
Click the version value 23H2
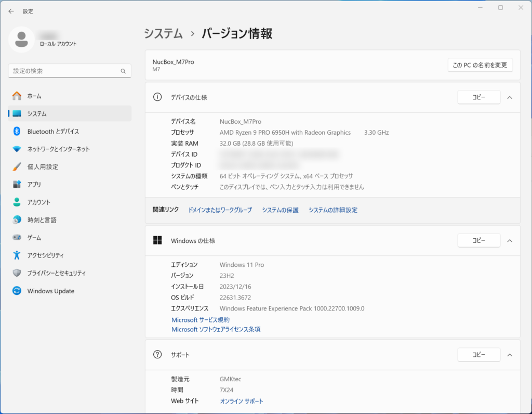click(x=227, y=276)
